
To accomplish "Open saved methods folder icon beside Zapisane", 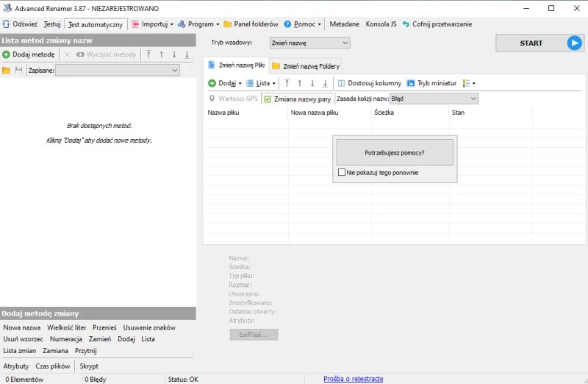I will coord(7,71).
